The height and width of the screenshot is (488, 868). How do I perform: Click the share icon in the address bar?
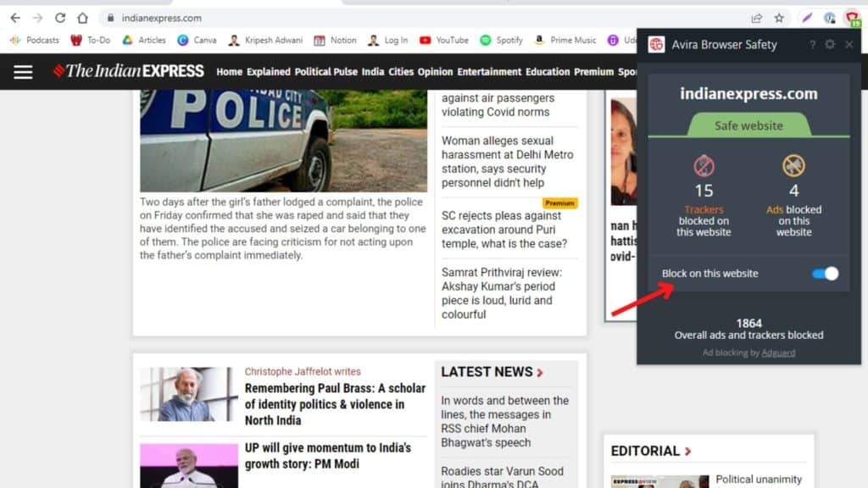tap(755, 17)
